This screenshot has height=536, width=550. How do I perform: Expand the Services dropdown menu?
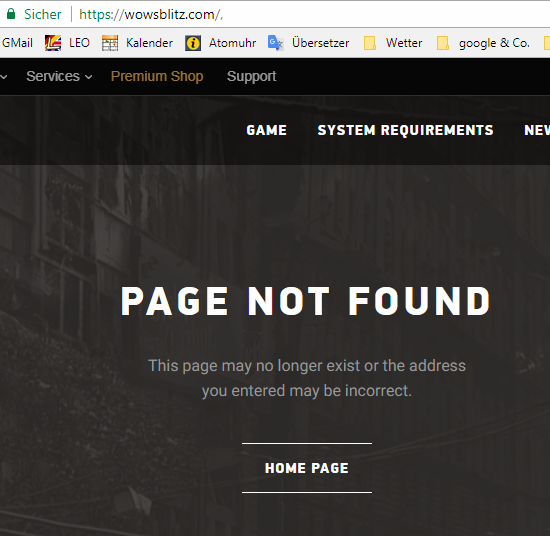(59, 76)
